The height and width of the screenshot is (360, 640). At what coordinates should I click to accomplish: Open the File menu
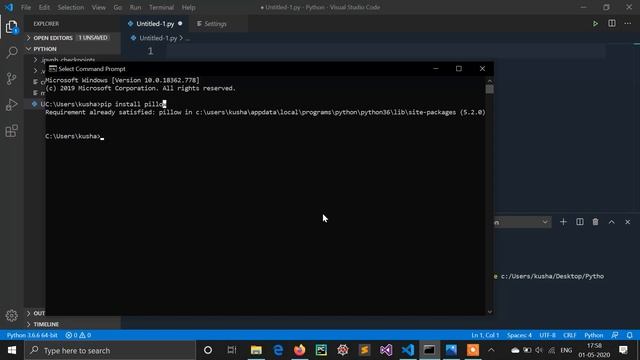click(26, 7)
